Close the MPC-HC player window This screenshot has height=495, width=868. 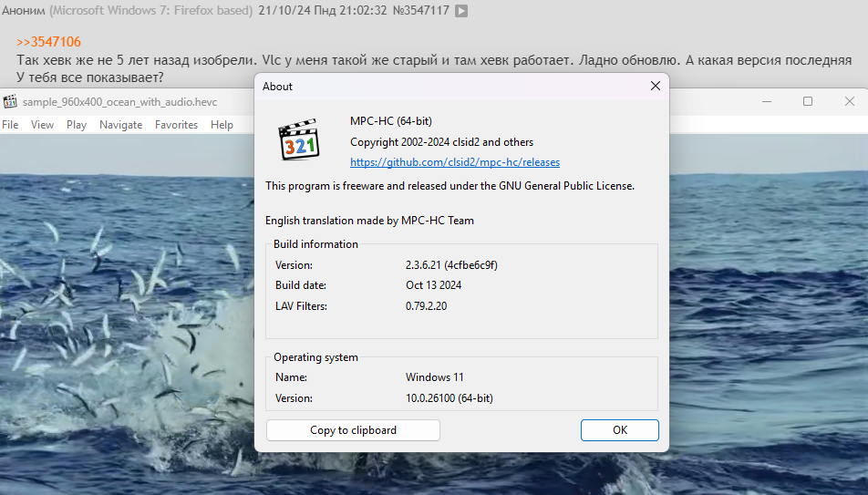850,101
